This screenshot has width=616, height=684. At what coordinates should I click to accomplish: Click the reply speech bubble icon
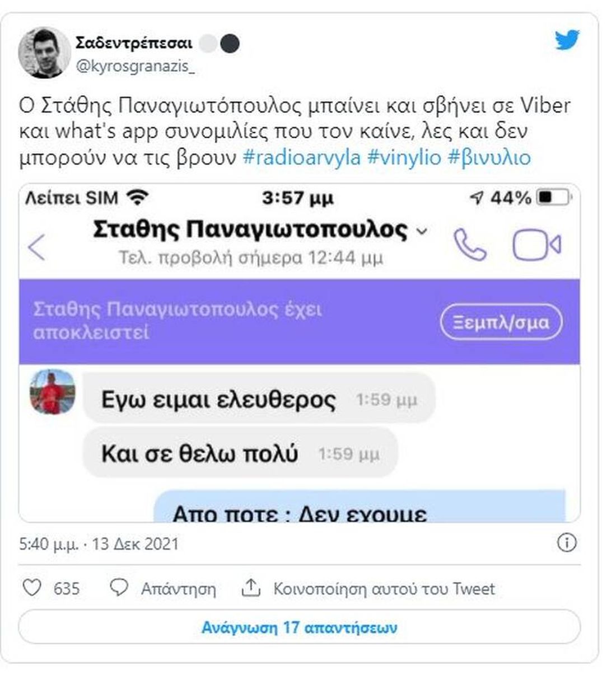[x=119, y=588]
